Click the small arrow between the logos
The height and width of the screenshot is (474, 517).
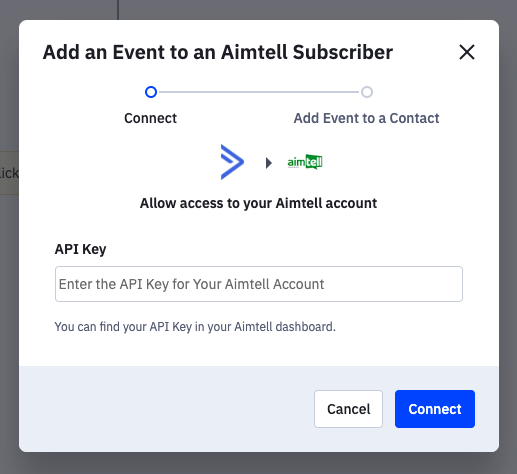(269, 163)
